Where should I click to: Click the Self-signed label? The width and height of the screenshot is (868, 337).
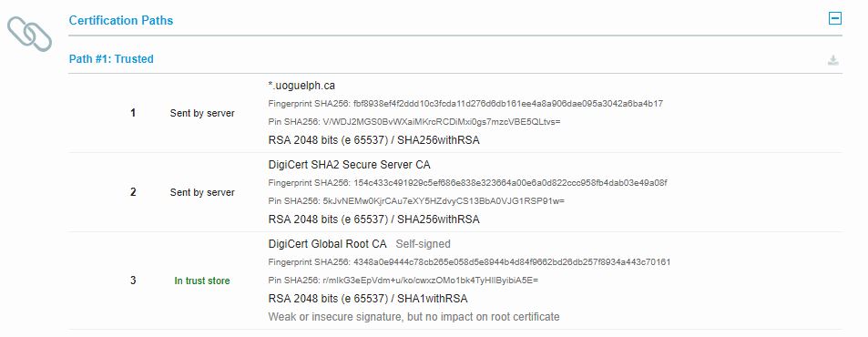[423, 244]
